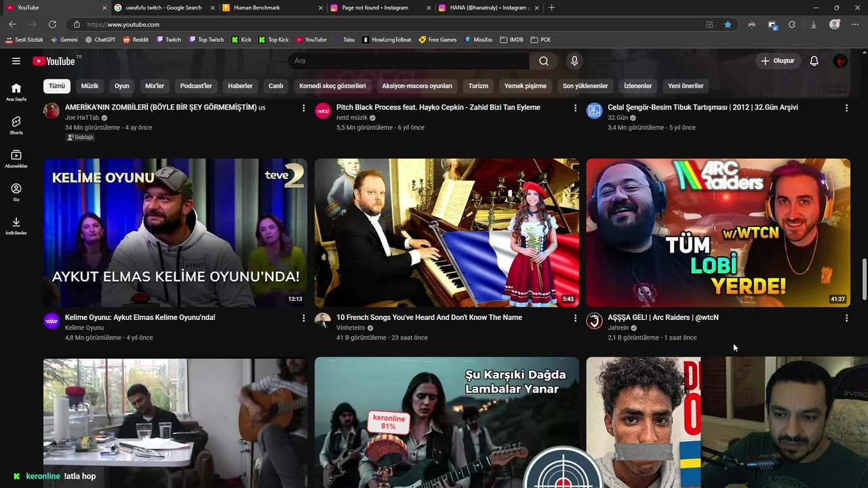Image resolution: width=868 pixels, height=488 pixels.
Task: Start voice search with the microphone
Action: tap(574, 61)
